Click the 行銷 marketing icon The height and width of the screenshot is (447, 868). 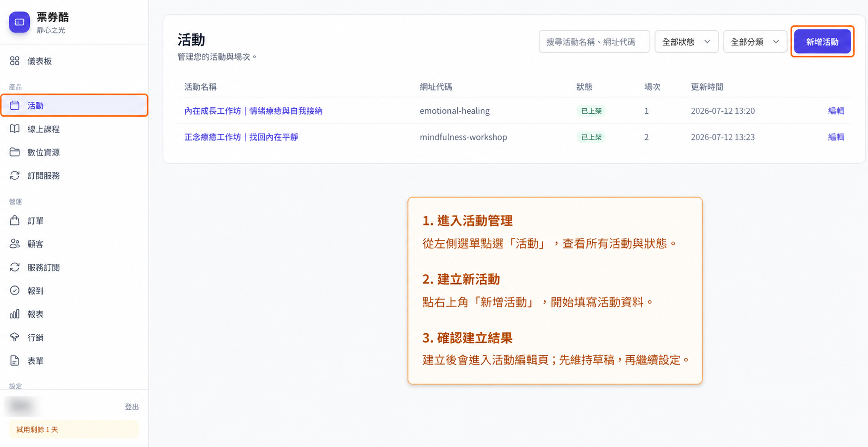(15, 337)
